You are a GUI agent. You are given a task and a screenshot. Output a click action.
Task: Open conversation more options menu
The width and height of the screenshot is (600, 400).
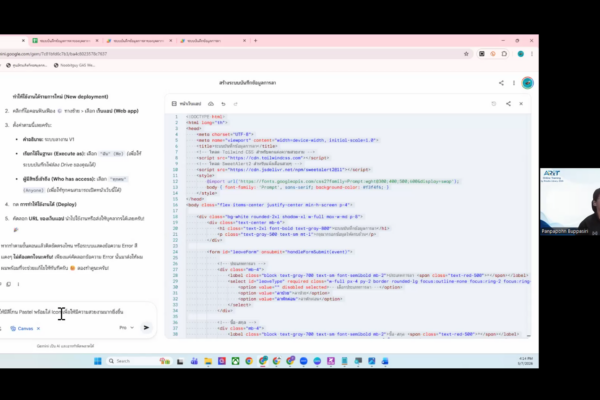(514, 83)
